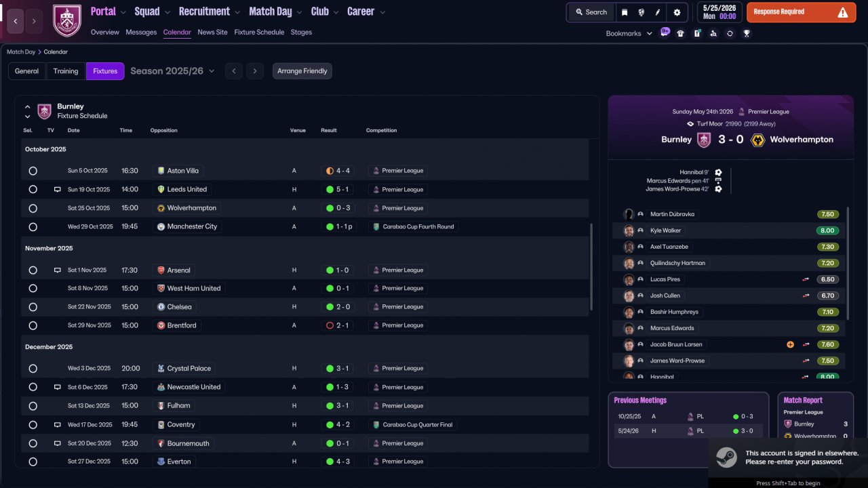Viewport: 868px width, 488px height.
Task: Click the lineup panel vertical scrollbar
Action: (848, 263)
